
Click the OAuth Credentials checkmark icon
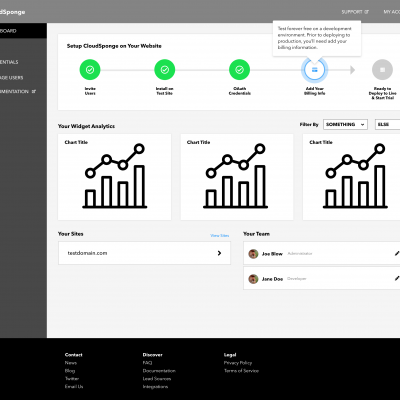239,70
